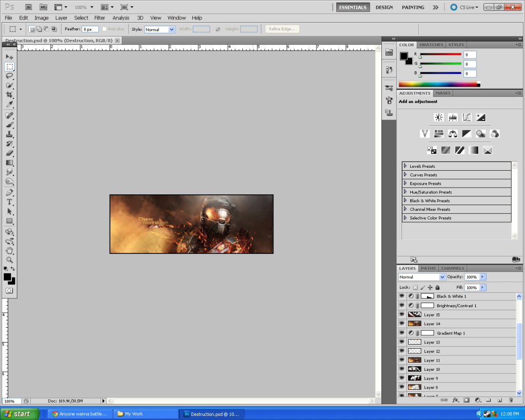Select the Horizontal Type tool
This screenshot has width=525, height=420.
coord(9,202)
